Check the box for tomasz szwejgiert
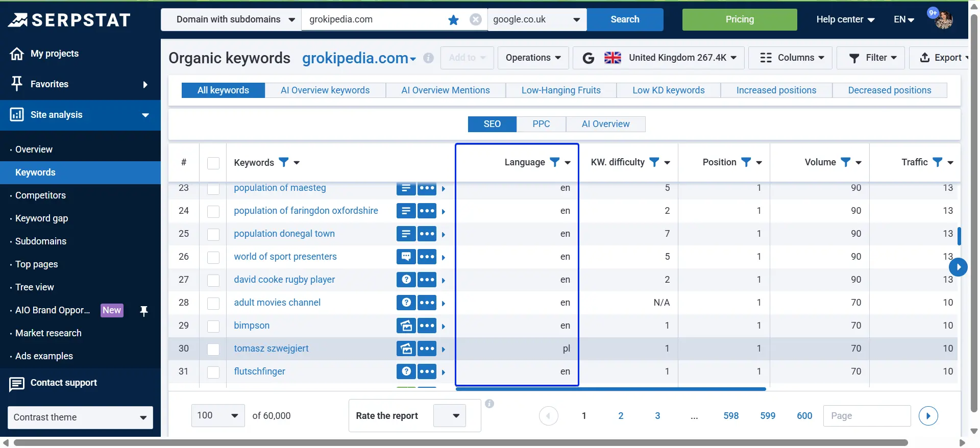 tap(213, 349)
